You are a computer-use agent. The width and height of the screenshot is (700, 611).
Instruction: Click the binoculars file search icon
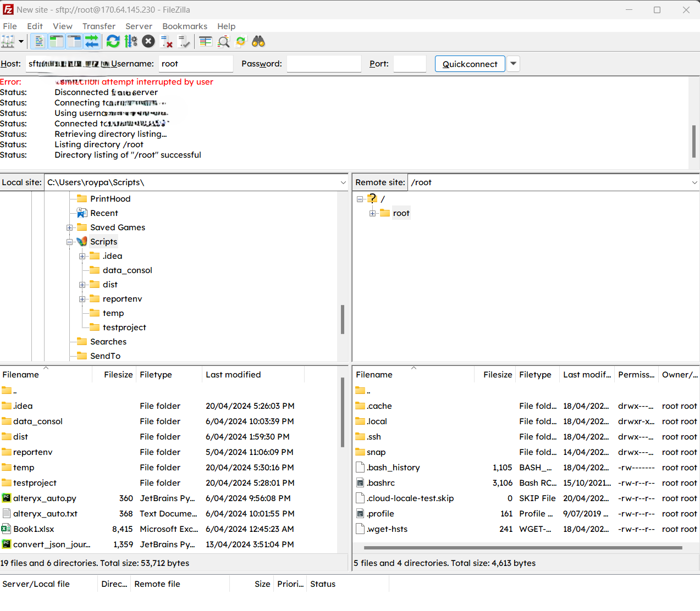point(258,42)
